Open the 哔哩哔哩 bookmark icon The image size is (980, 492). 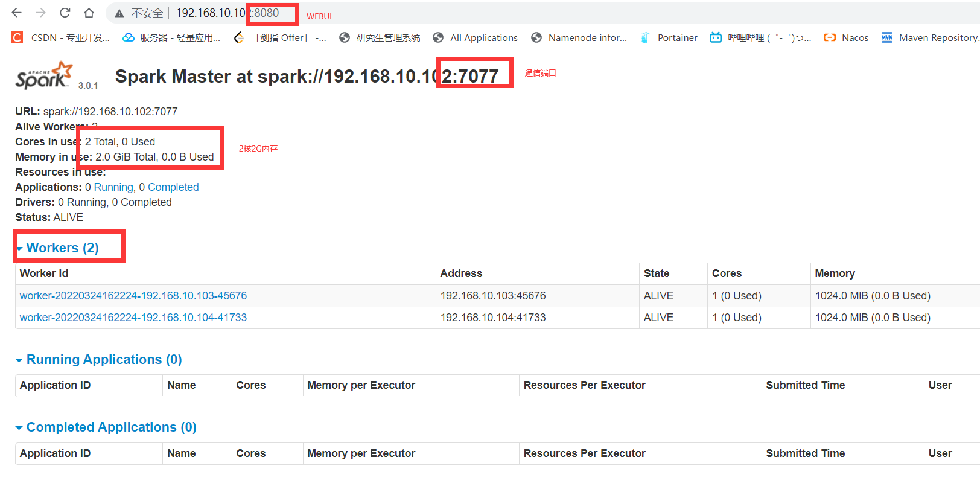point(716,37)
